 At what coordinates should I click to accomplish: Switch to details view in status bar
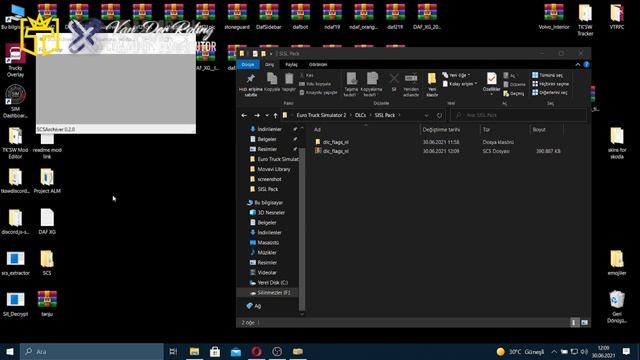click(574, 323)
